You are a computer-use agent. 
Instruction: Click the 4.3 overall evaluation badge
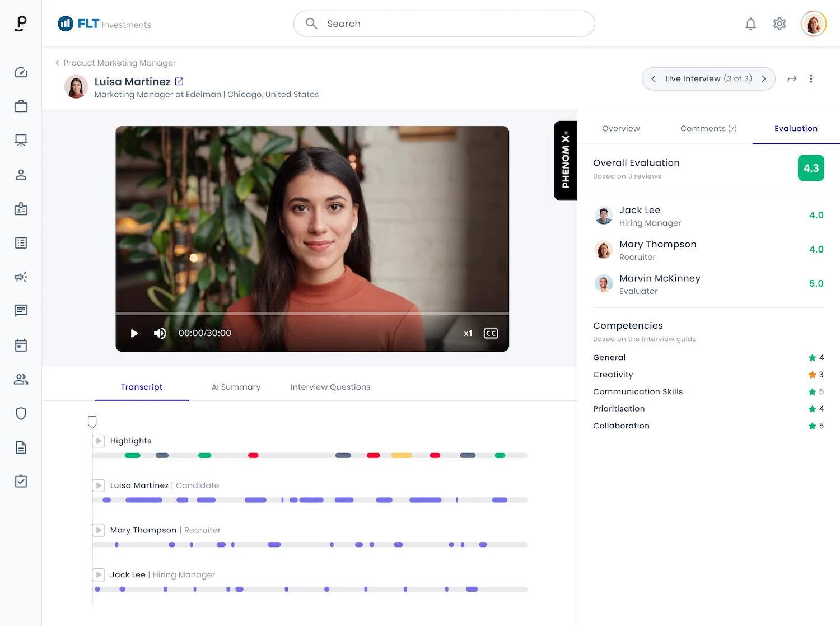(811, 168)
